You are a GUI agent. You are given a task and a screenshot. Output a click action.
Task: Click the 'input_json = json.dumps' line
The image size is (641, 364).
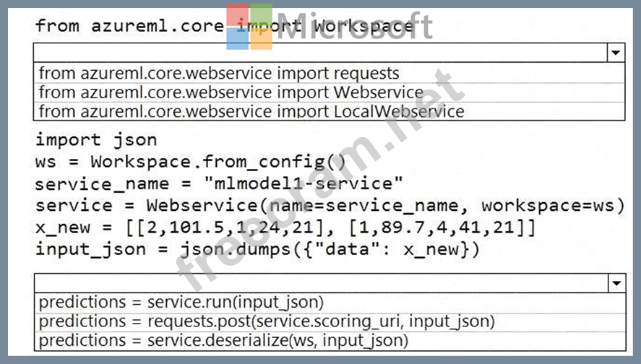257,249
